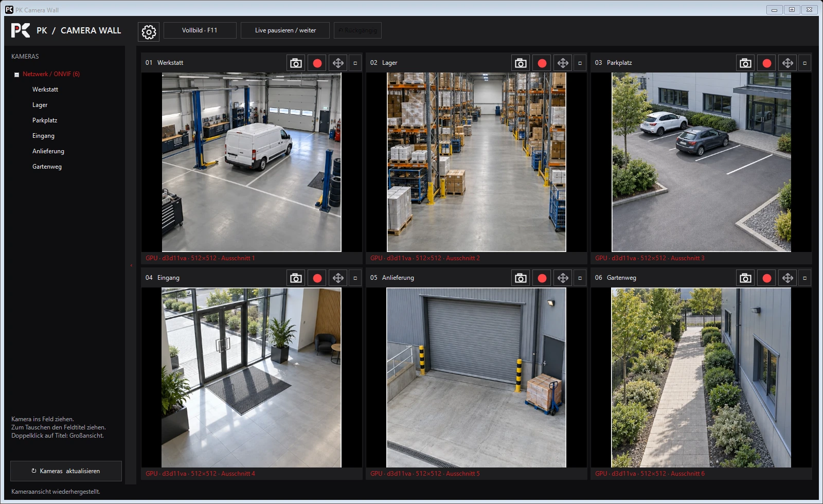Click the Werkstatt camera video feed
The image size is (823, 504).
[x=252, y=162]
